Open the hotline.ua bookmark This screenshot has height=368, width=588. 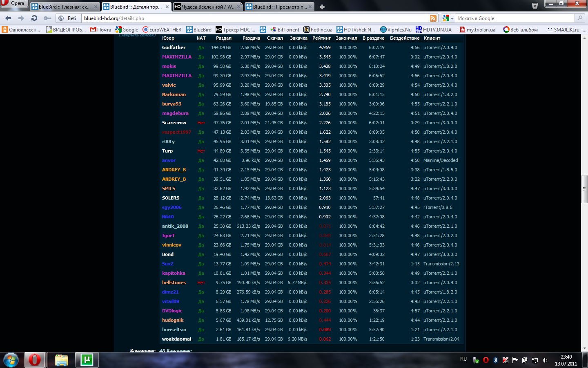[318, 29]
